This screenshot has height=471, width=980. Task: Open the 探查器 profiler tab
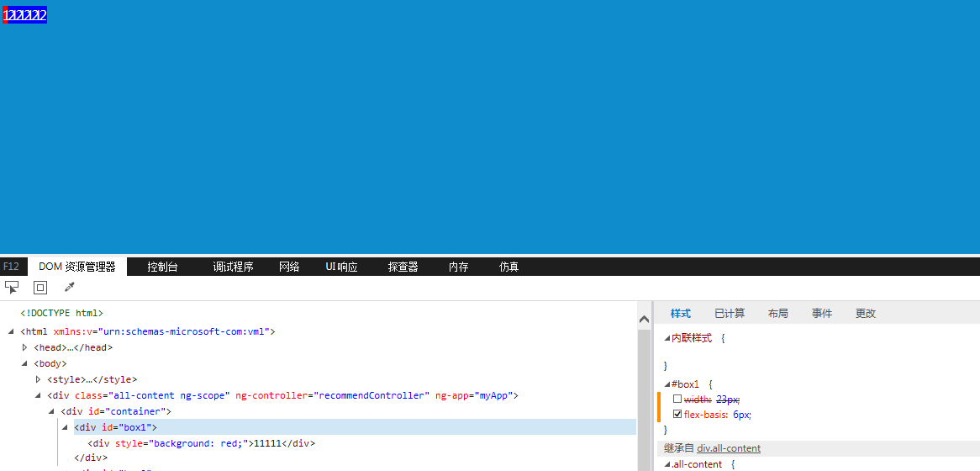pyautogui.click(x=403, y=267)
